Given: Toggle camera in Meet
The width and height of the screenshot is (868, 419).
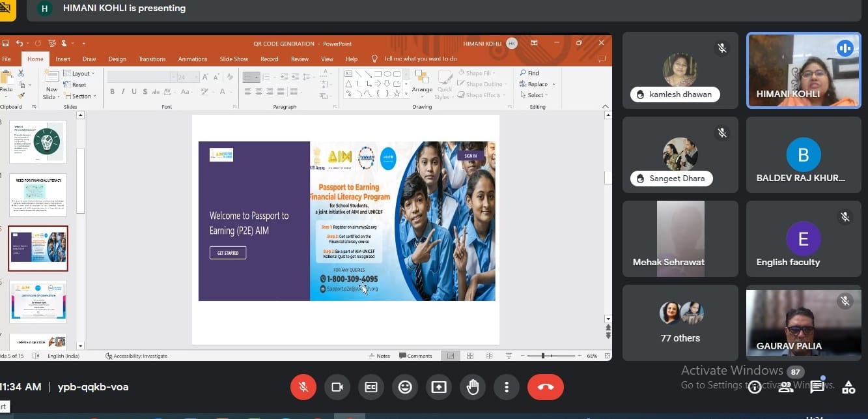Looking at the screenshot, I should point(337,387).
